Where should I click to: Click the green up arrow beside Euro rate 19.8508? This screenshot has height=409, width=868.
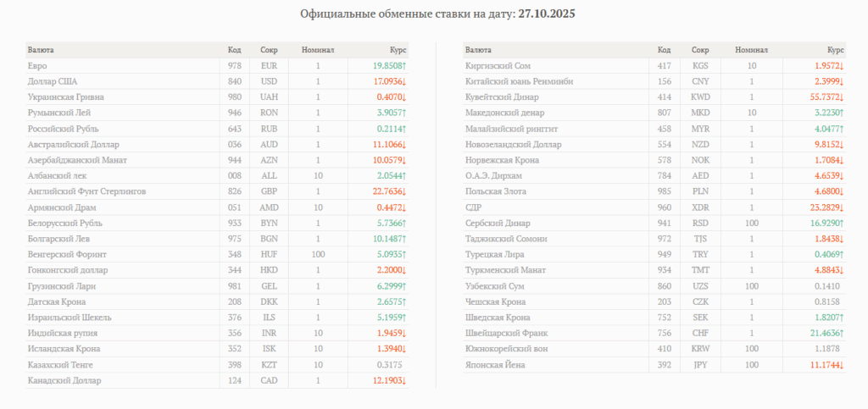click(404, 65)
